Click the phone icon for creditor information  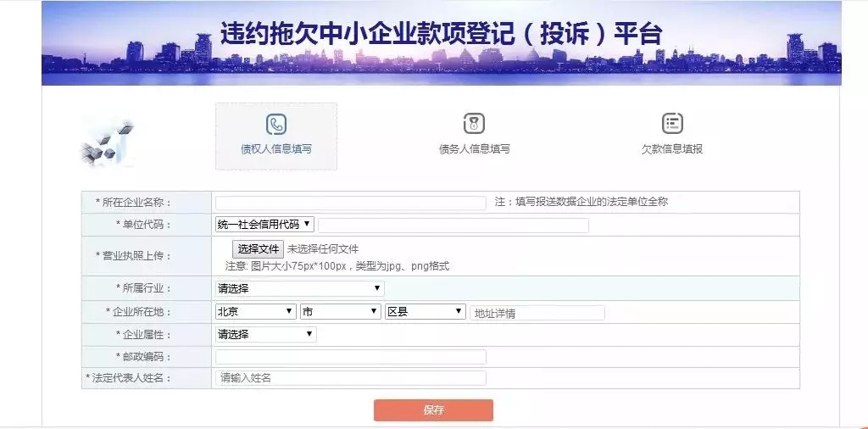(x=275, y=124)
